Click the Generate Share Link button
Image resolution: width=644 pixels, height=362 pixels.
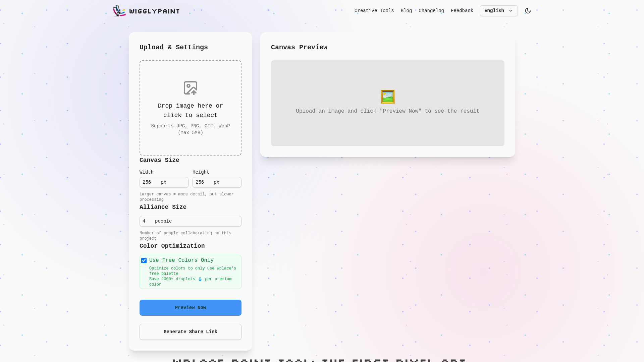pyautogui.click(x=190, y=331)
